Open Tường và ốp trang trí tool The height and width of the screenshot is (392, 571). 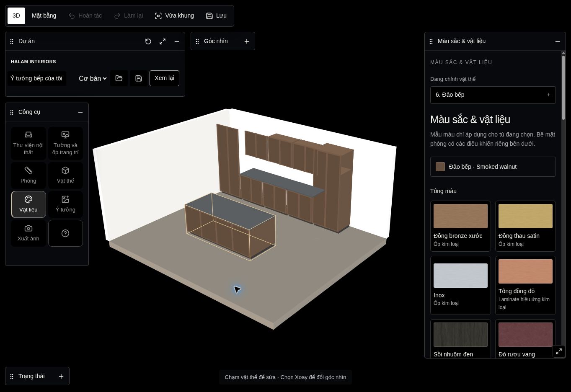pos(65,144)
